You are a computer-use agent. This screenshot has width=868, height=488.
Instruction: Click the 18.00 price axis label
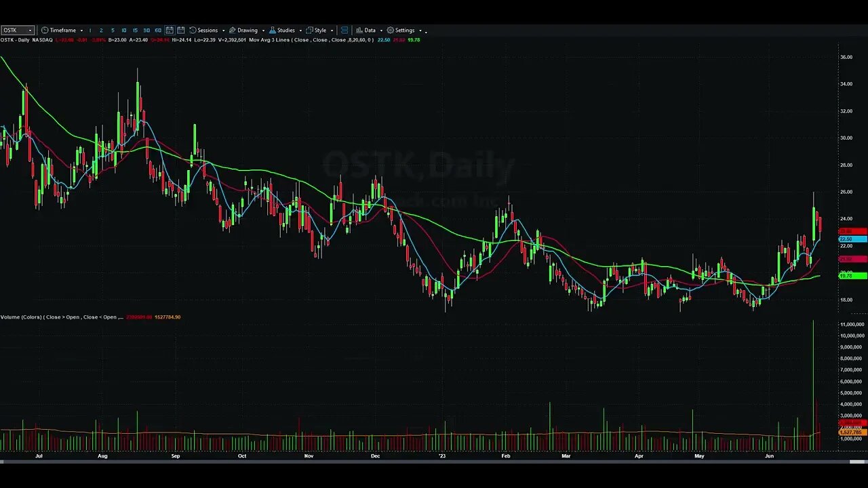tap(846, 300)
